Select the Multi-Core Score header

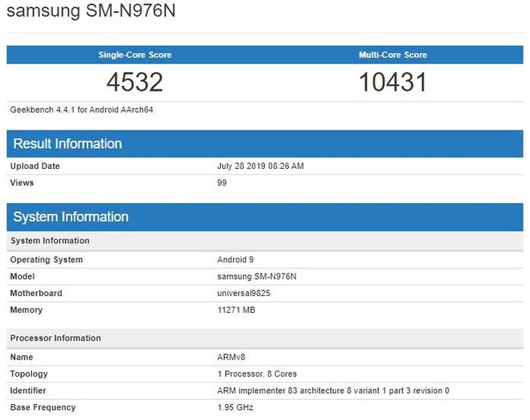click(x=395, y=55)
